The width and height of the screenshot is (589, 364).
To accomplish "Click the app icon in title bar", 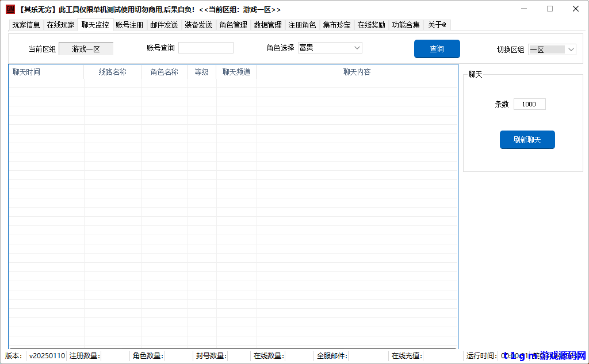I will [10, 9].
